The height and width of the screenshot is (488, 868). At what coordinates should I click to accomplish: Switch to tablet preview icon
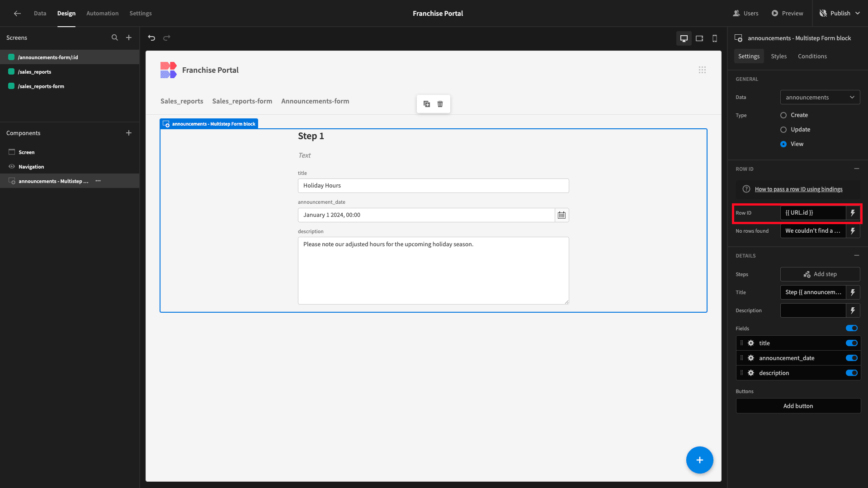[x=699, y=38]
